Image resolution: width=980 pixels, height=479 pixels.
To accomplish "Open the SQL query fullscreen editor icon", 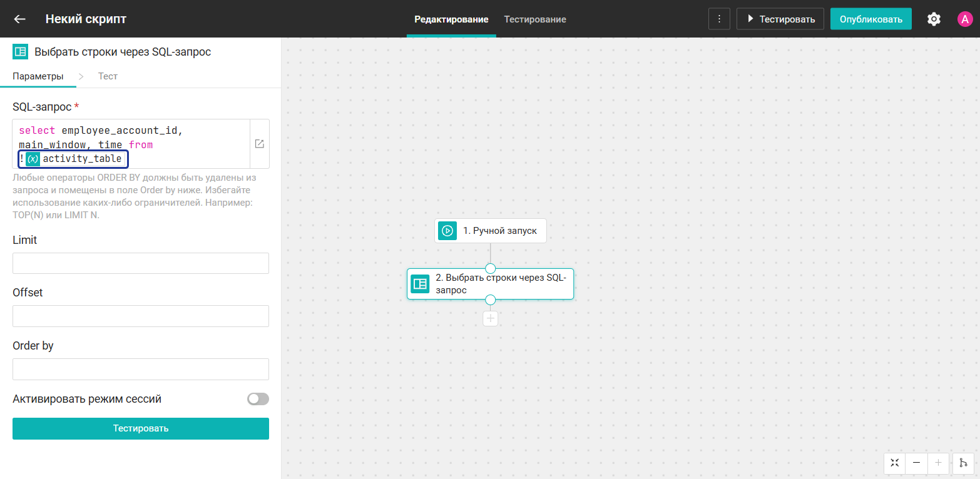I will [259, 143].
